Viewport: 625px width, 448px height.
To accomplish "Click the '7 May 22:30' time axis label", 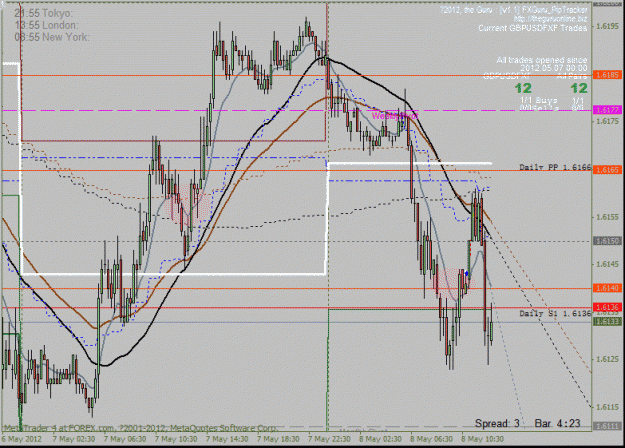I will pos(329,439).
